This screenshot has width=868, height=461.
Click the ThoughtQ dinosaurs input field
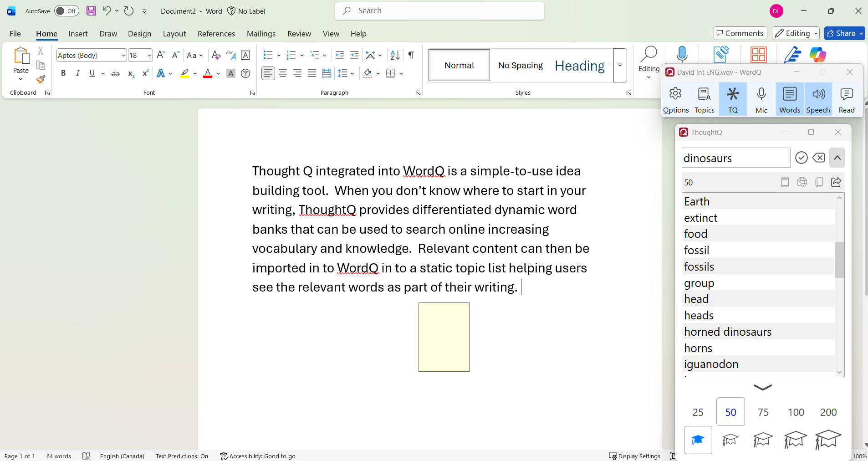click(736, 158)
